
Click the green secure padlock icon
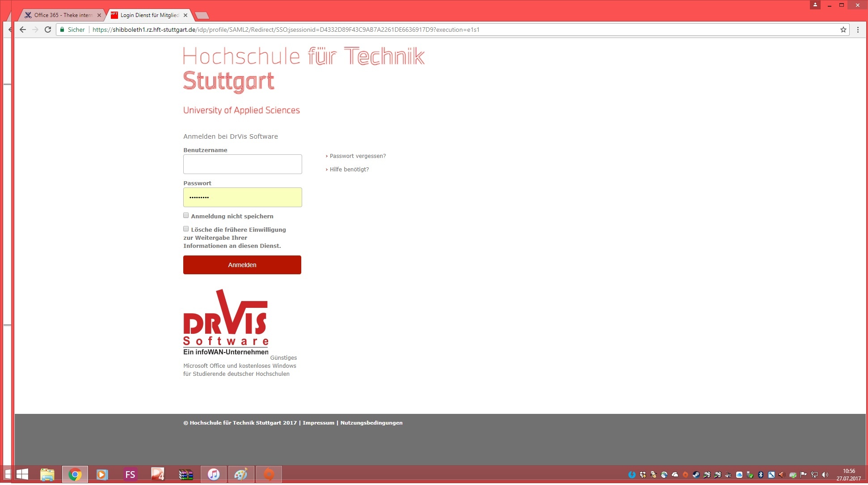click(62, 30)
